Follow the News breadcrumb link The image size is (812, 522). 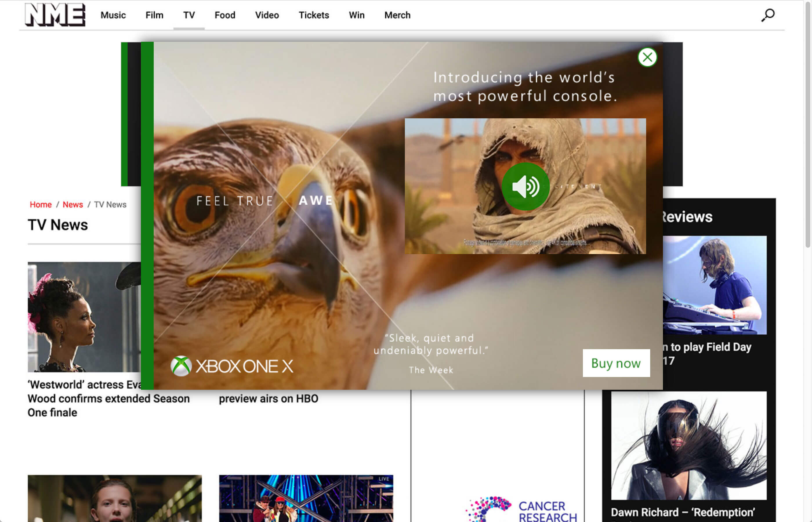tap(73, 204)
